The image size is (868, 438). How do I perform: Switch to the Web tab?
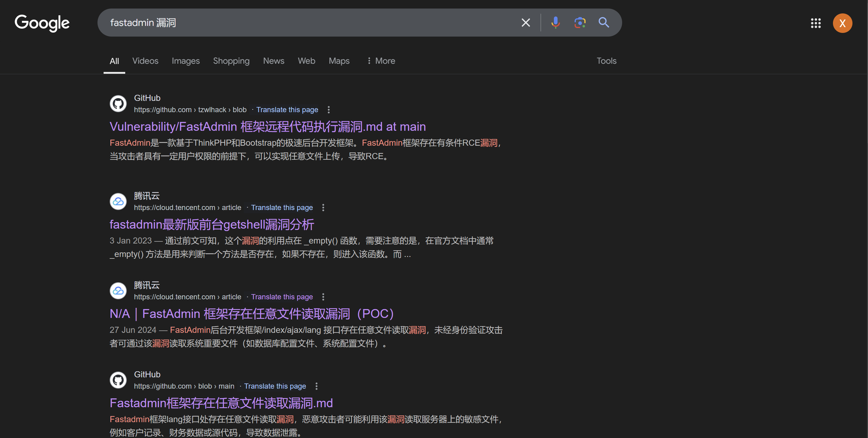click(x=306, y=61)
